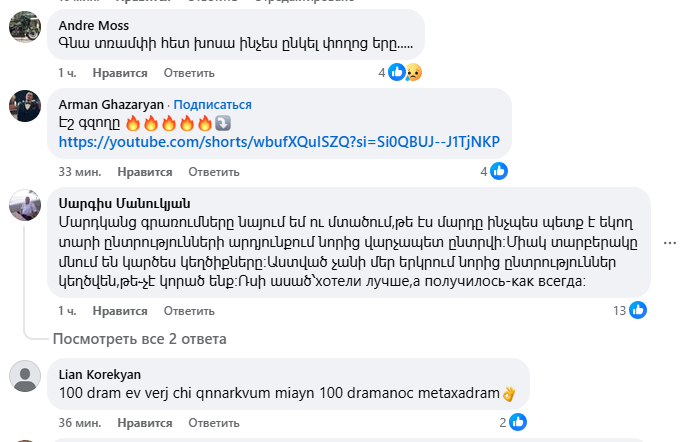The height and width of the screenshot is (442, 684).
Task: Click Սարգիս Մանուկյան's profile avatar
Action: pyautogui.click(x=25, y=207)
